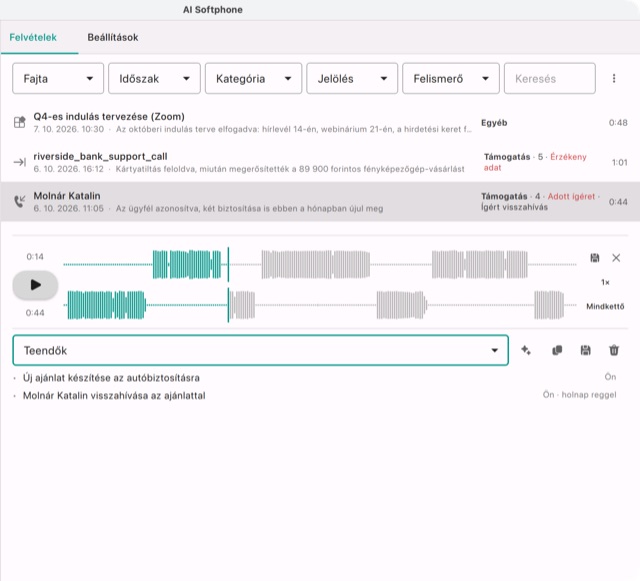Open the three-dot more options menu

tap(614, 78)
